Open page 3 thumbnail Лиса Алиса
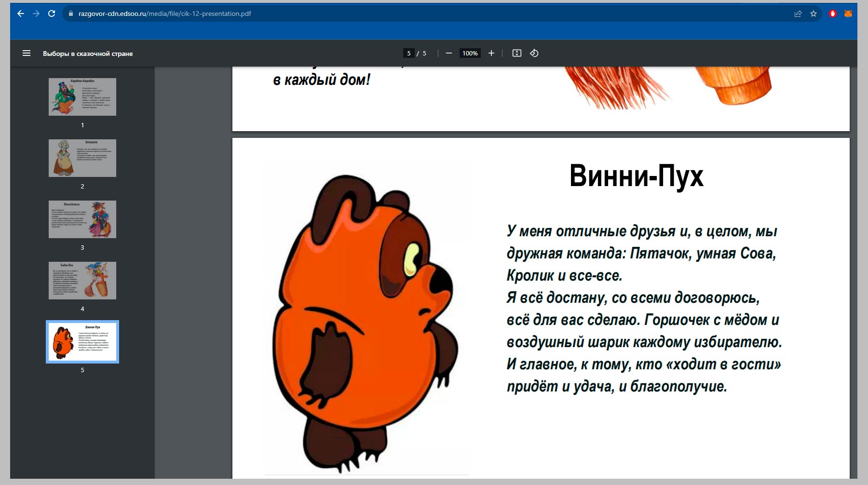This screenshot has width=868, height=485. pyautogui.click(x=82, y=219)
